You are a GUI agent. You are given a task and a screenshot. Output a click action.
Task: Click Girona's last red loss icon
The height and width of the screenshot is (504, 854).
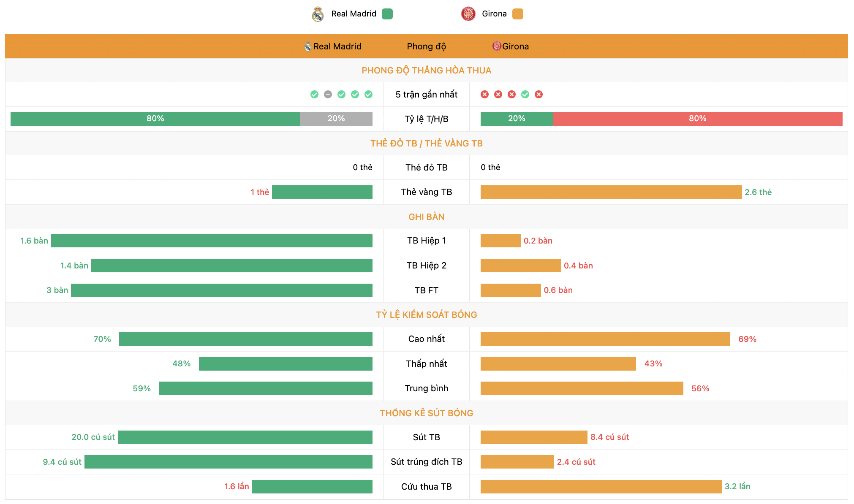539,95
